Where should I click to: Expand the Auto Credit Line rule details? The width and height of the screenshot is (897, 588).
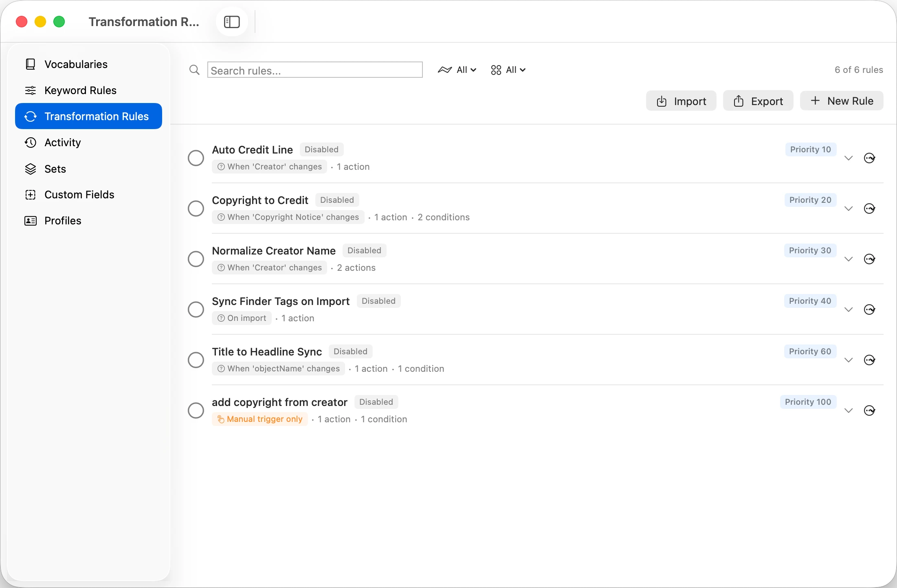pos(849,158)
